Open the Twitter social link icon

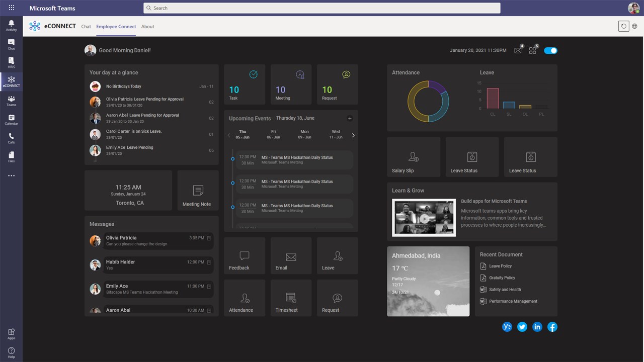point(522,327)
